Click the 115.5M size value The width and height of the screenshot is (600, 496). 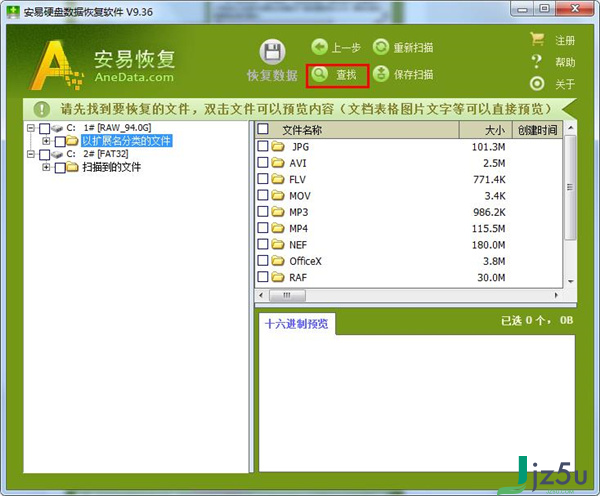pos(488,228)
